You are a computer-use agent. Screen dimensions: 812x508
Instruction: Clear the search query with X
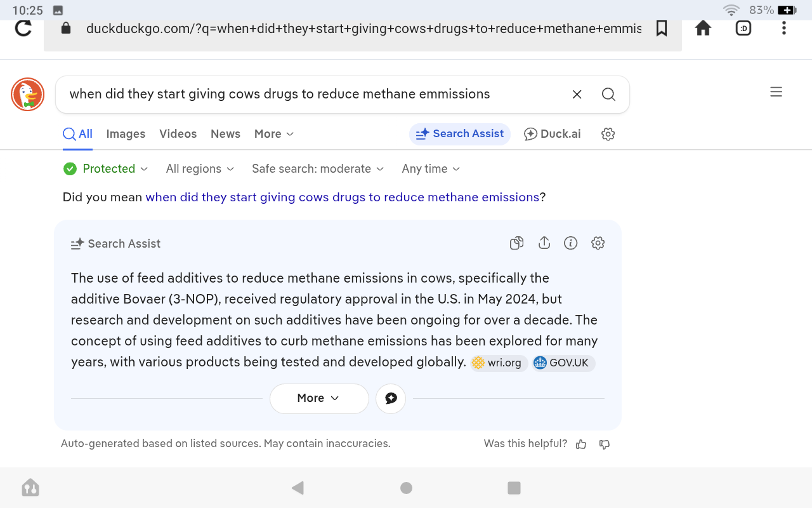coord(577,95)
